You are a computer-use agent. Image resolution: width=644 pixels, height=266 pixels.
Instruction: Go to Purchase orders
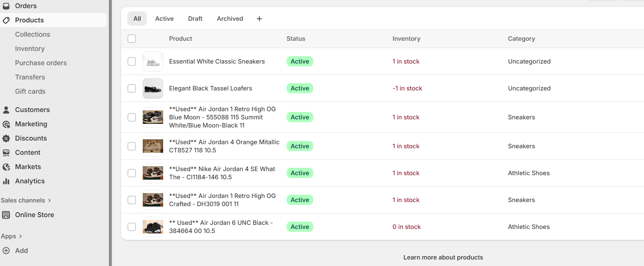pyautogui.click(x=41, y=63)
